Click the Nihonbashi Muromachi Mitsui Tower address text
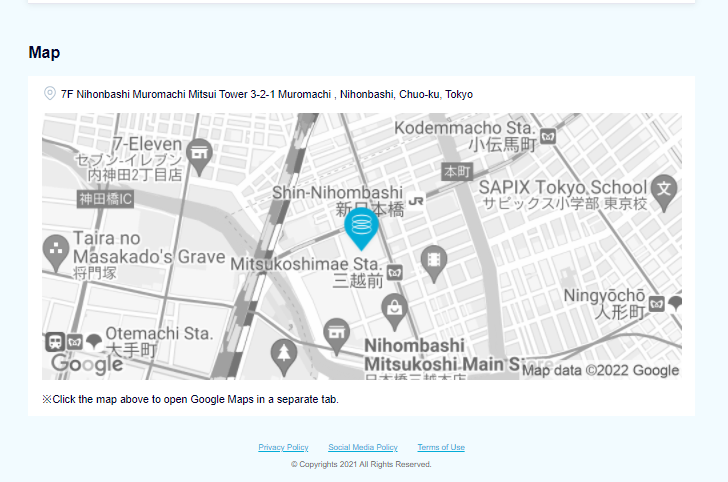The height and width of the screenshot is (482, 728). point(266,94)
